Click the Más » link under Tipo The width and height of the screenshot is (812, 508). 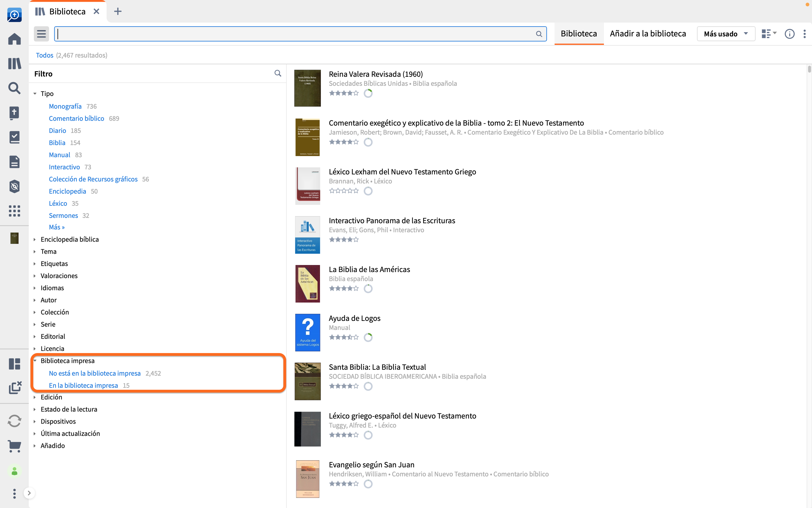57,227
